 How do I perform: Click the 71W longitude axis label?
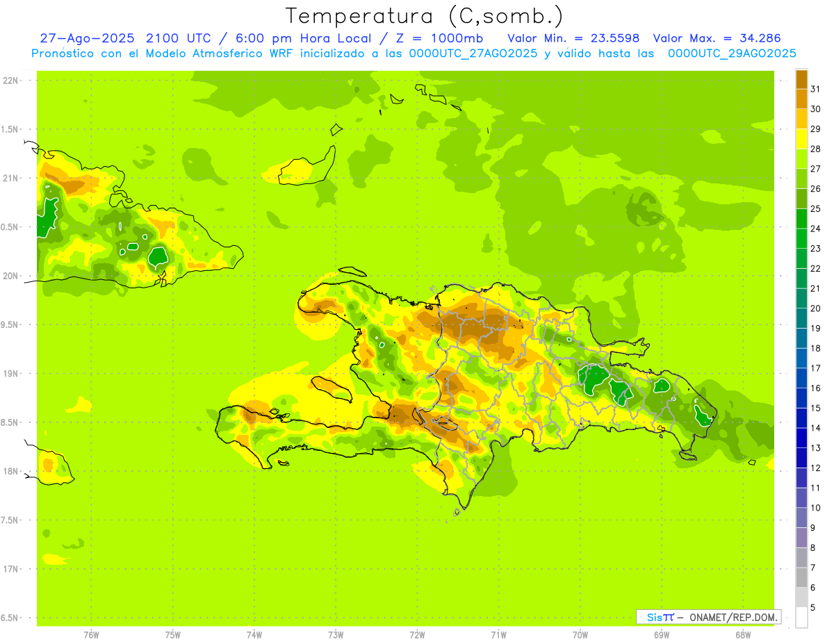[498, 635]
